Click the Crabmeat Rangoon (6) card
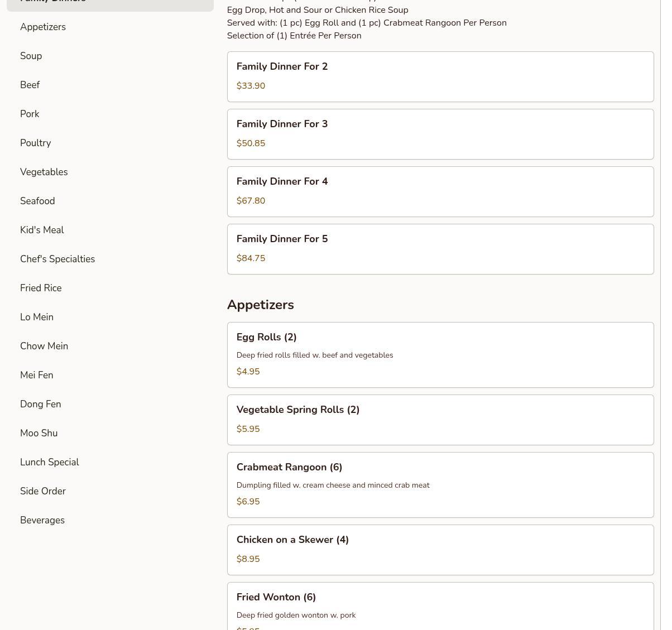This screenshot has width=672, height=630. (440, 484)
